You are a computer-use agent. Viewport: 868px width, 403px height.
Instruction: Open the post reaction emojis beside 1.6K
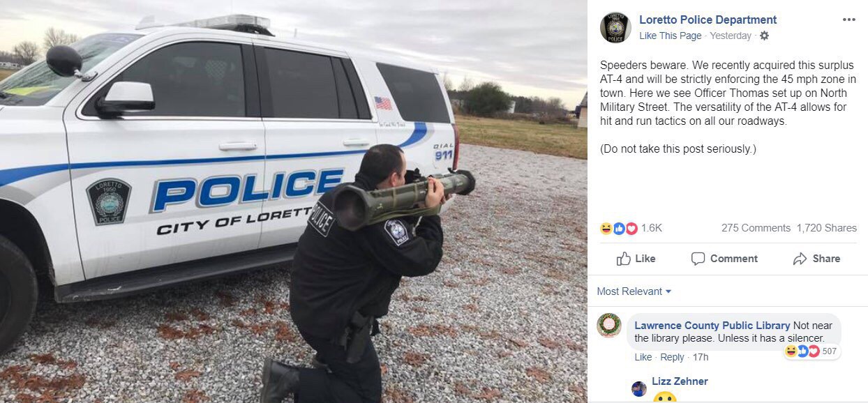point(619,228)
